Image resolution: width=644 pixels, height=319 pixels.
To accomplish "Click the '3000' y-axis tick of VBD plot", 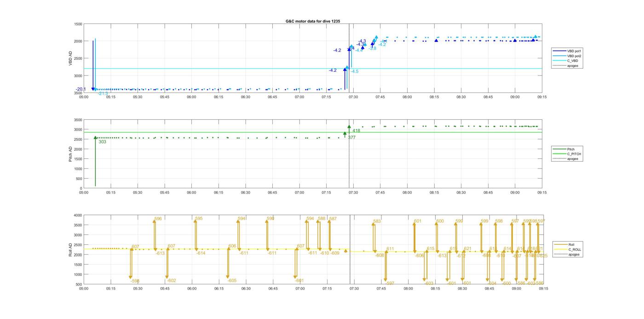I will point(79,75).
